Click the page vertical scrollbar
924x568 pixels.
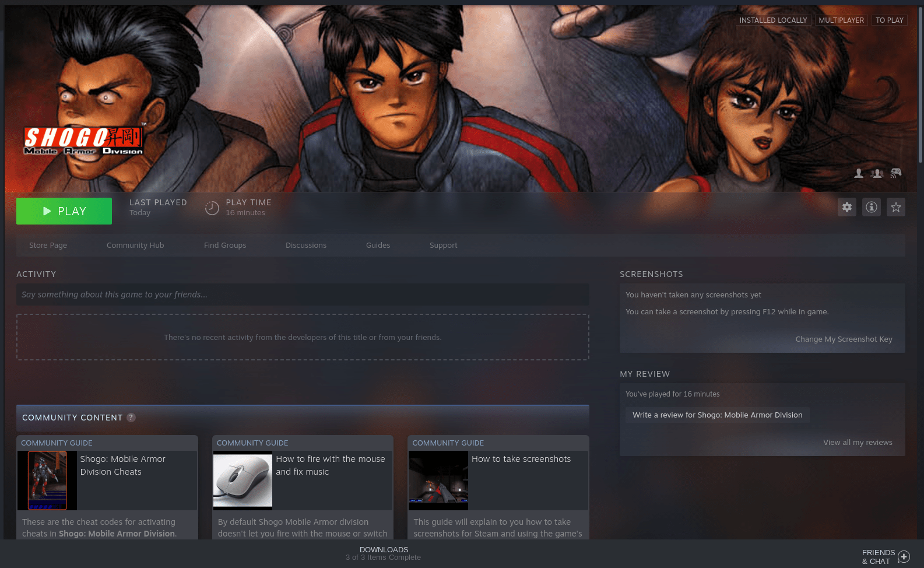(x=921, y=85)
